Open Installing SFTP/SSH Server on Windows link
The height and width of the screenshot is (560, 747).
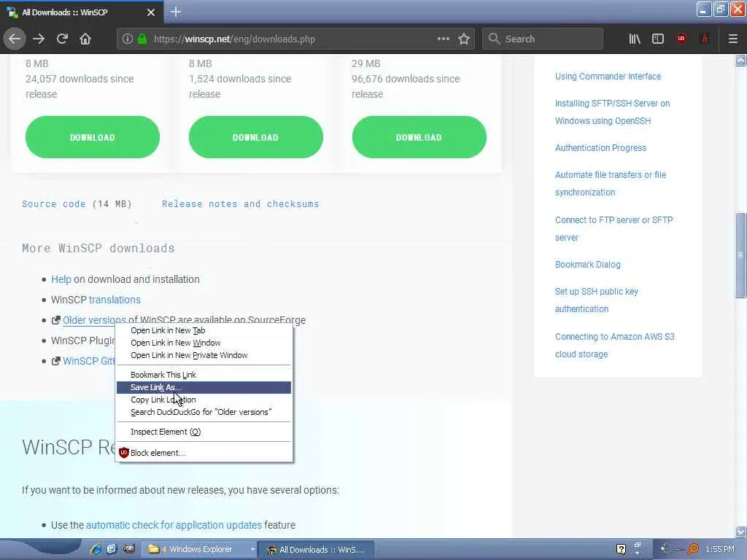[612, 112]
